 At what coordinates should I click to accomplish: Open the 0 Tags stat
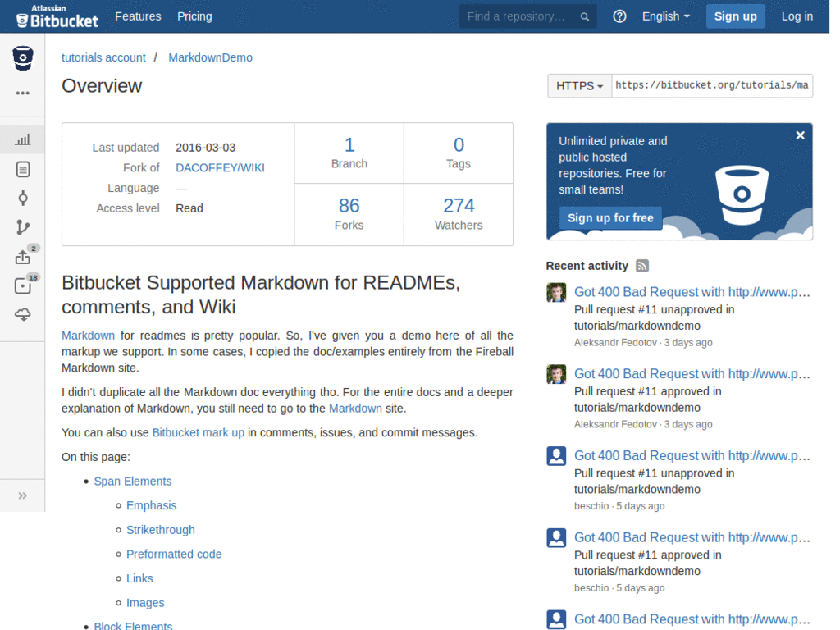click(x=459, y=153)
